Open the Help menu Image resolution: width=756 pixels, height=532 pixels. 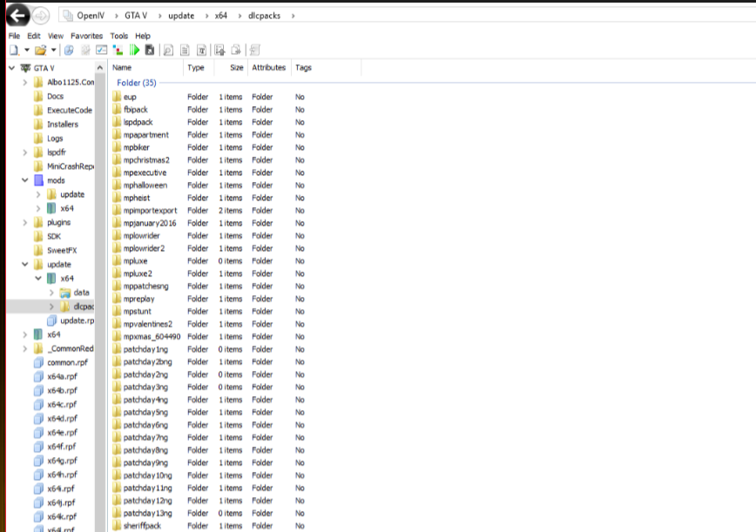[143, 36]
